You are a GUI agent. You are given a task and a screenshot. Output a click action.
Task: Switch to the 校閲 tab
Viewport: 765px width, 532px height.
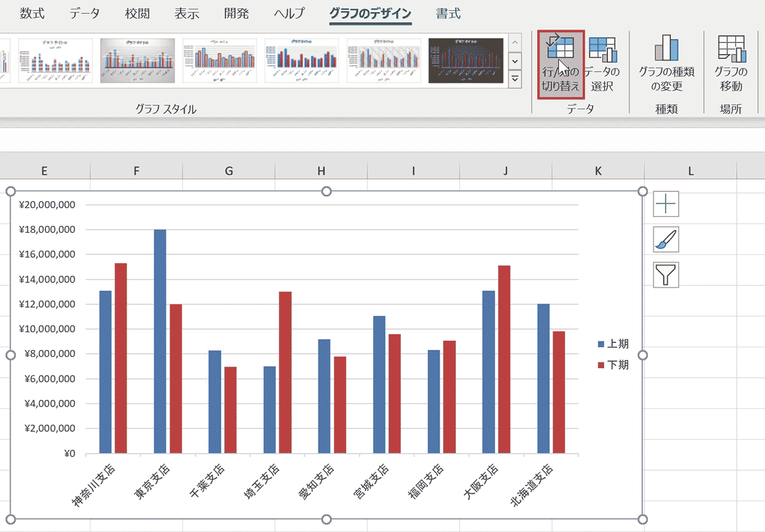coord(138,14)
